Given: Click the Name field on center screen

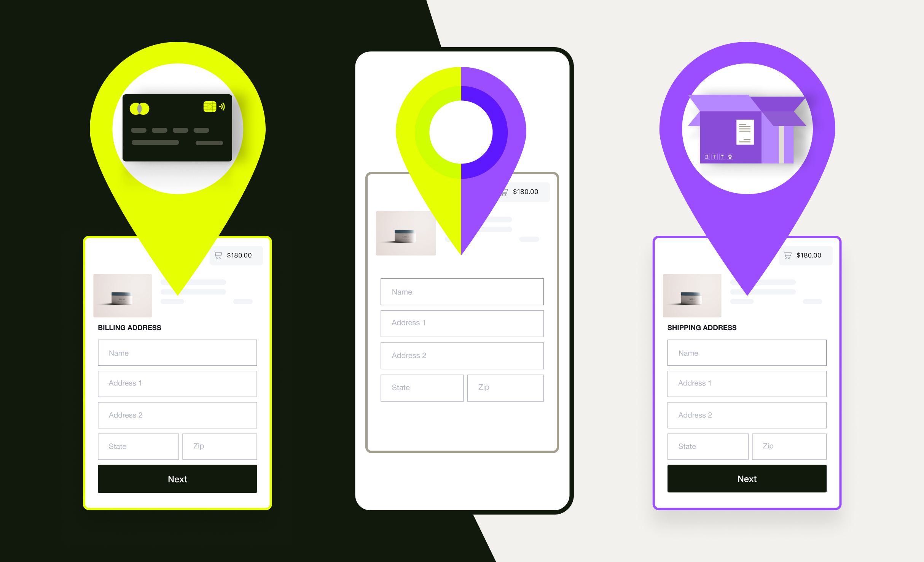Looking at the screenshot, I should point(462,292).
